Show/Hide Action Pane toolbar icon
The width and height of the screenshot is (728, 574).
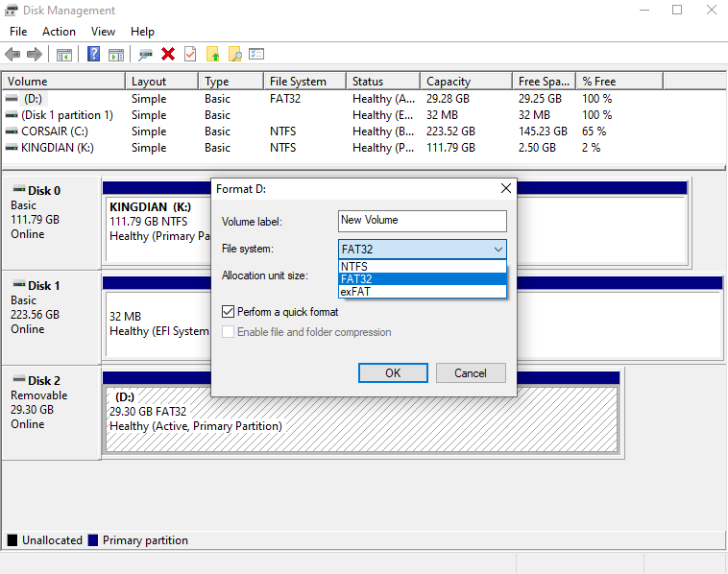coord(116,55)
